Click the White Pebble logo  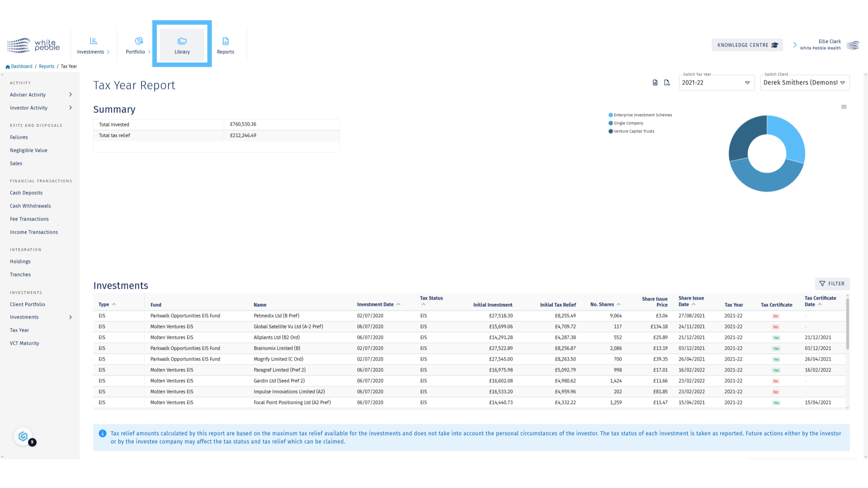[33, 45]
